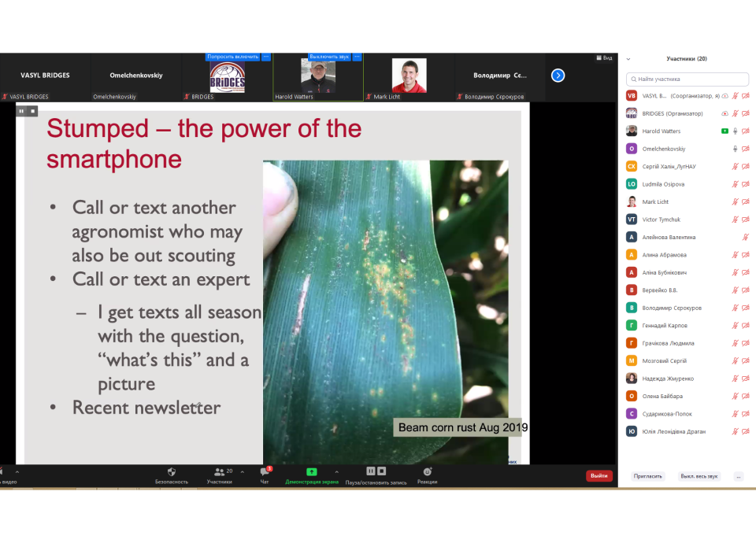Image resolution: width=756 pixels, height=543 pixels.
Task: Click the Пригласить invite button
Action: pyautogui.click(x=648, y=476)
